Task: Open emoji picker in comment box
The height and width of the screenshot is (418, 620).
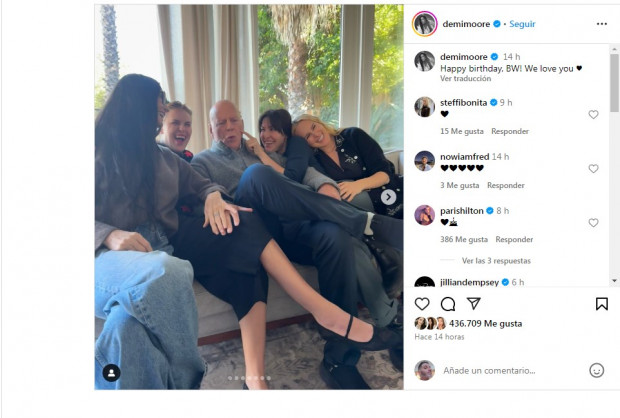Action: (596, 370)
